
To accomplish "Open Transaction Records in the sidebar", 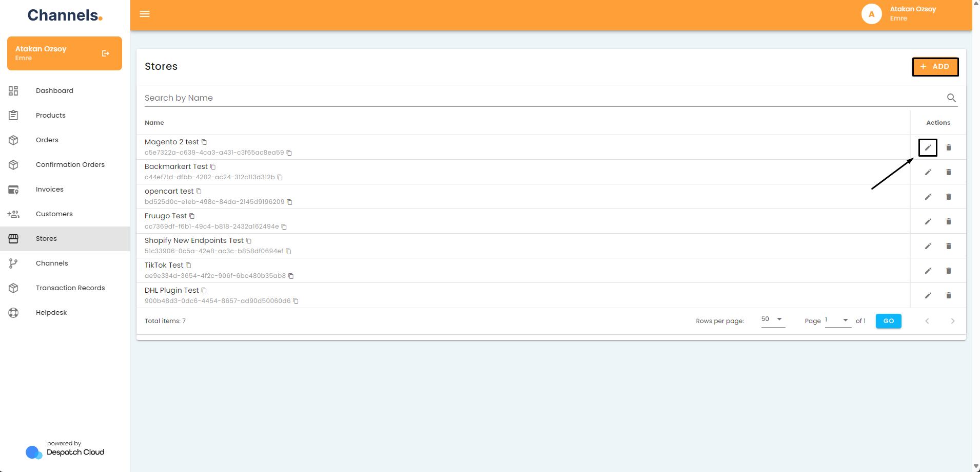I will click(65, 288).
